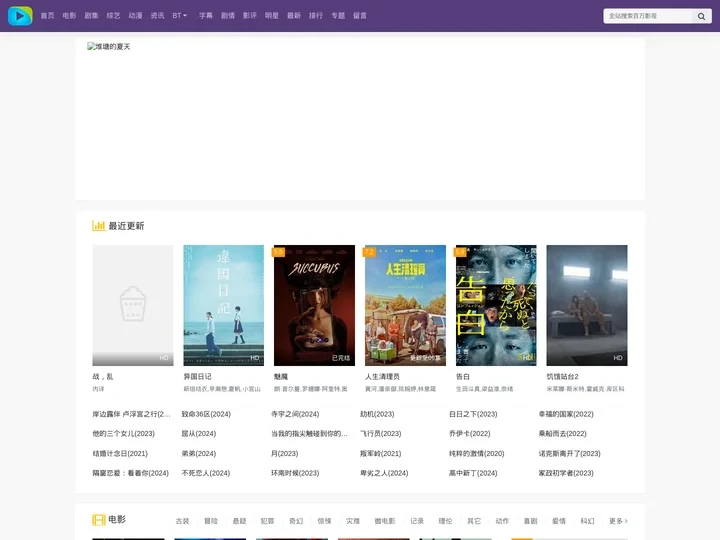Screen dimensions: 720x540
Task: Focus the site-wide search input field
Action: tap(647, 16)
